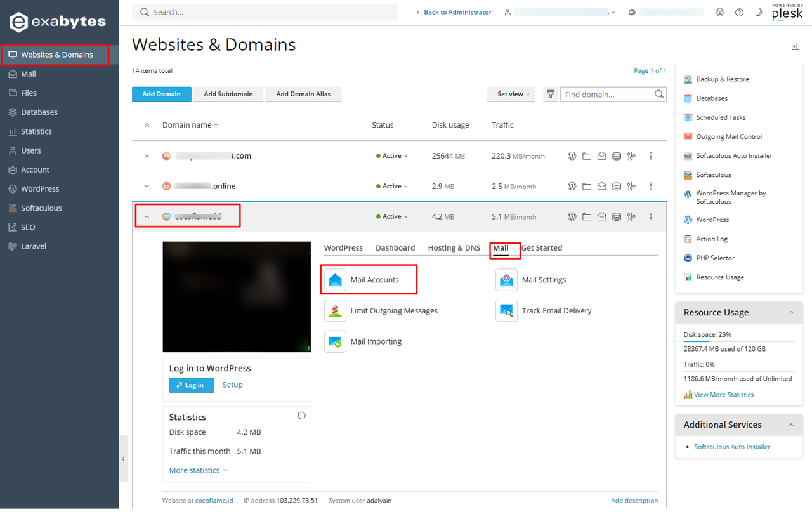Refresh the Statistics panel
812x514 pixels.
click(302, 416)
